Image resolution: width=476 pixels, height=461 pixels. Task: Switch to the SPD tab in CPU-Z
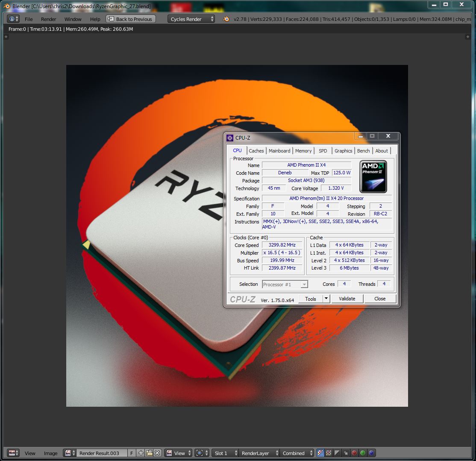[323, 151]
